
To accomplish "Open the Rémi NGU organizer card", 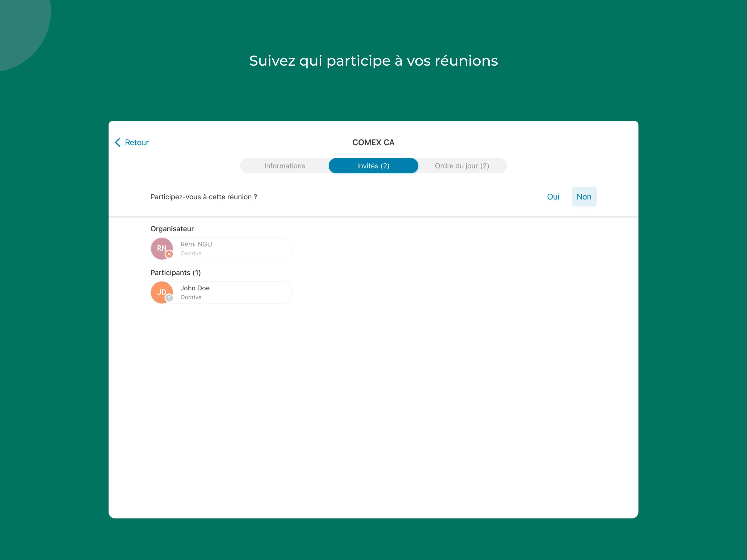I will [x=221, y=248].
